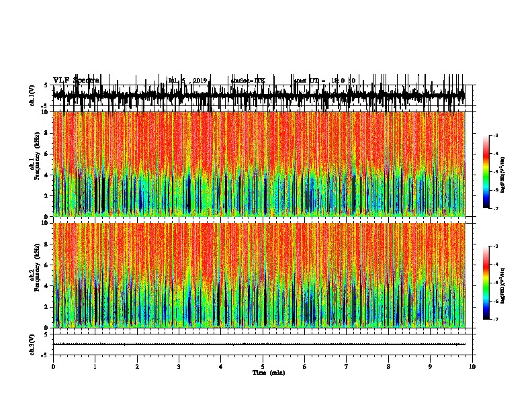The image size is (532, 411).
Task: Select the ch.1 "Frequency (kHz)" axis label
Action: (x=37, y=156)
